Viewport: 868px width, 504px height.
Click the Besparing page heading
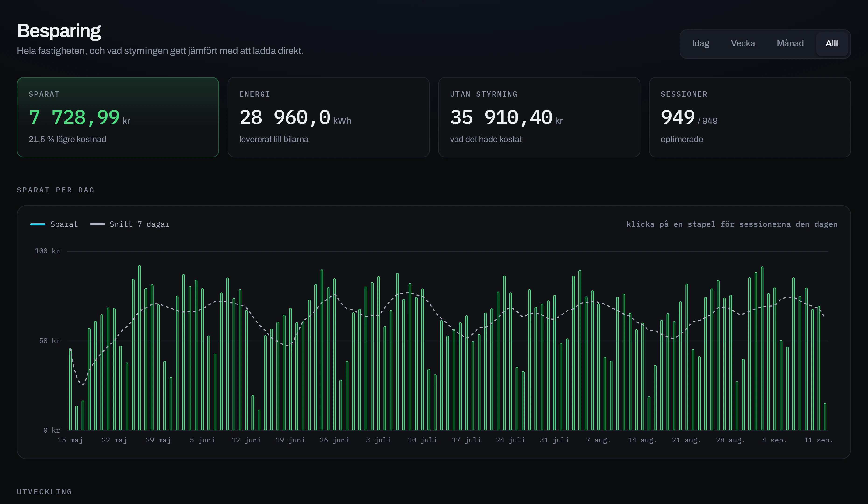(x=59, y=31)
